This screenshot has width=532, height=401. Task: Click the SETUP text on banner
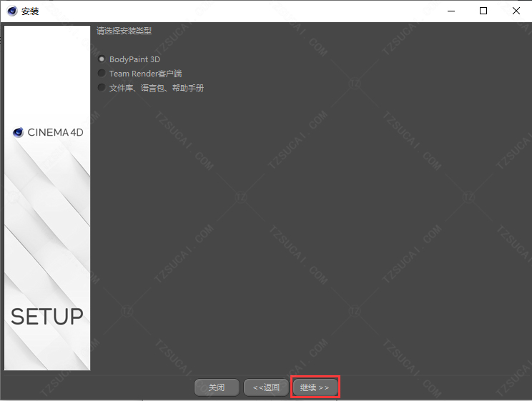coord(46,317)
